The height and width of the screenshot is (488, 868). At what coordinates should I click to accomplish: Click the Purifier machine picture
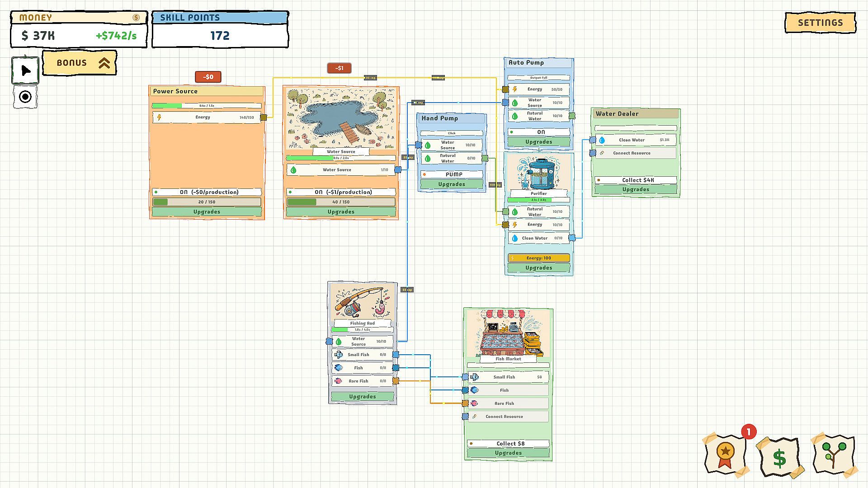pyautogui.click(x=538, y=173)
